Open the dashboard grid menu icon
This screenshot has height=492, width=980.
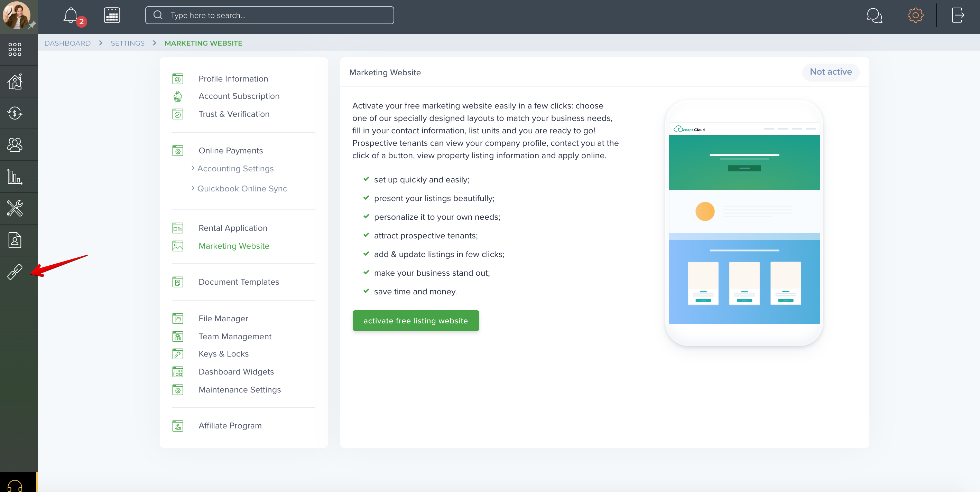tap(15, 49)
